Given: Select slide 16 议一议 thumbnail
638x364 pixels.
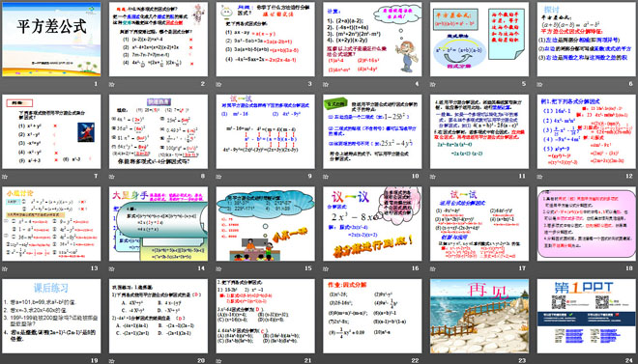Looking at the screenshot, I should point(372,223).
